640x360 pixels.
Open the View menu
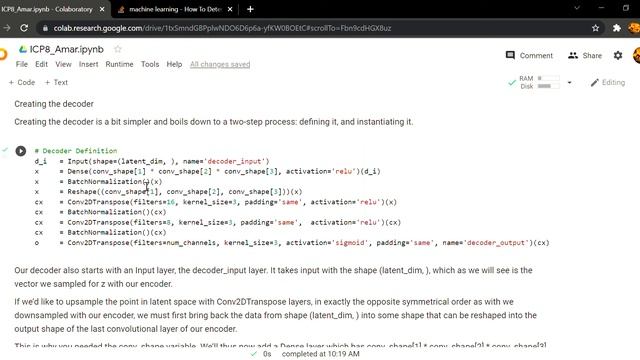pos(63,64)
